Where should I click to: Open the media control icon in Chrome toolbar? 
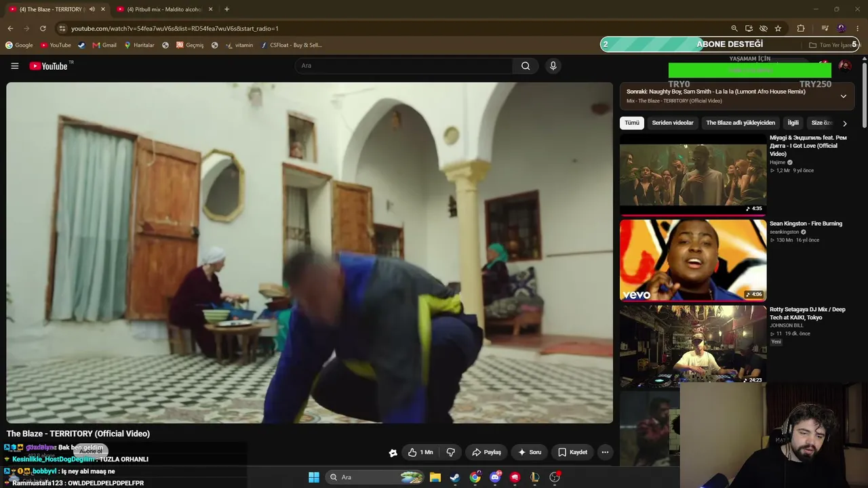coord(825,28)
